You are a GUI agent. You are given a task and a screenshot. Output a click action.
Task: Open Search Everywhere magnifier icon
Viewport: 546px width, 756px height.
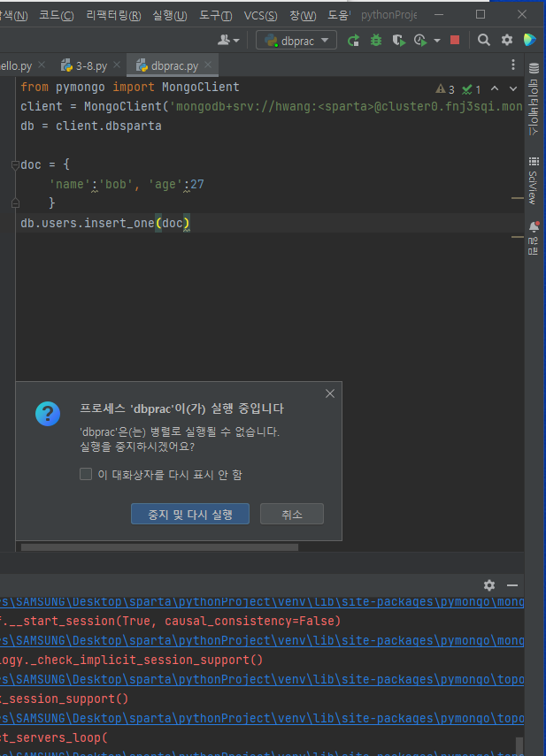point(484,40)
